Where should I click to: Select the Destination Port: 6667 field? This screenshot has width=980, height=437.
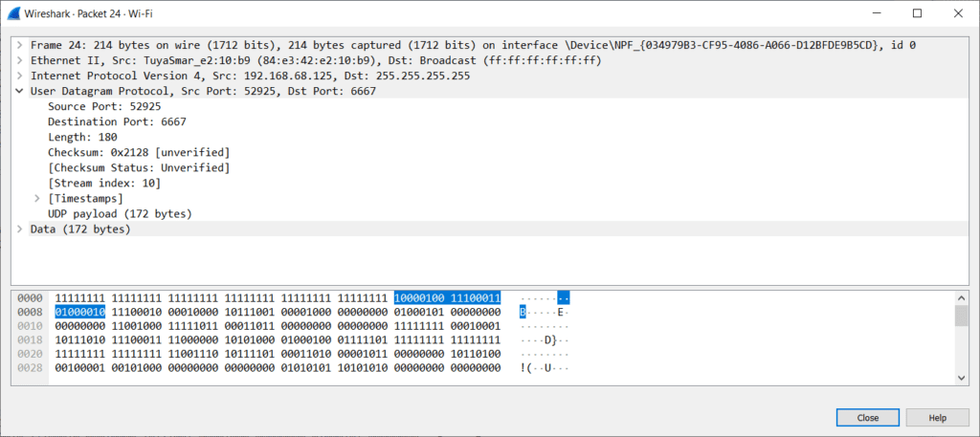(x=117, y=121)
